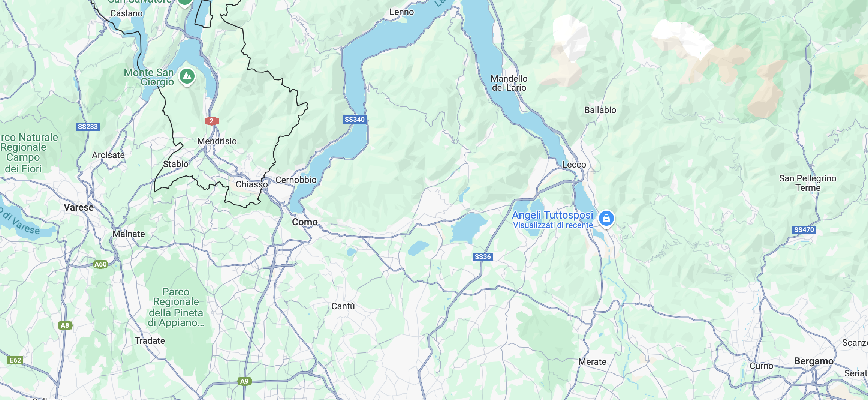Click Parco Regionale della Pineta di Appiano label
The height and width of the screenshot is (400, 868).
point(176,307)
